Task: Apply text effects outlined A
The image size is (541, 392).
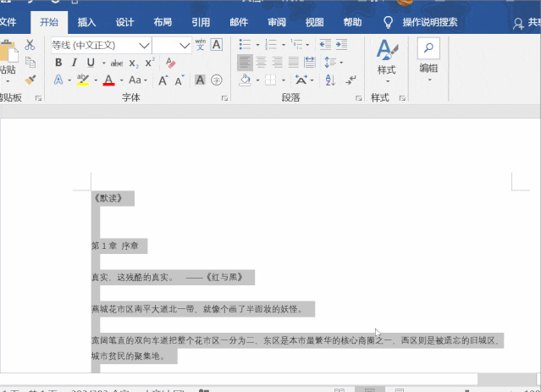Action: point(58,80)
